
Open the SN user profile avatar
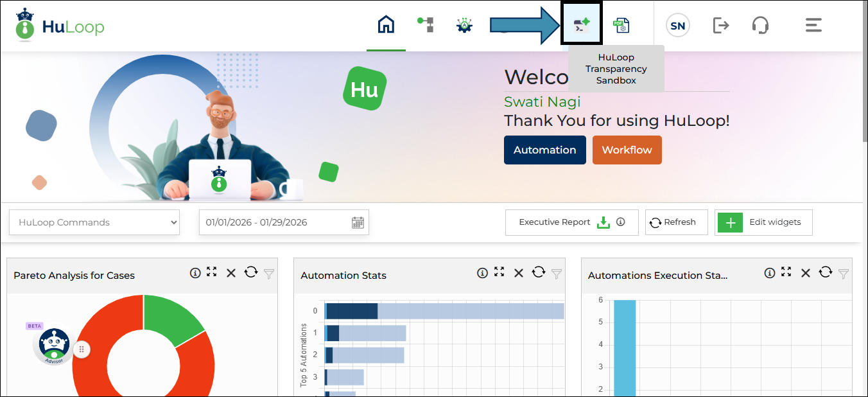pyautogui.click(x=677, y=26)
